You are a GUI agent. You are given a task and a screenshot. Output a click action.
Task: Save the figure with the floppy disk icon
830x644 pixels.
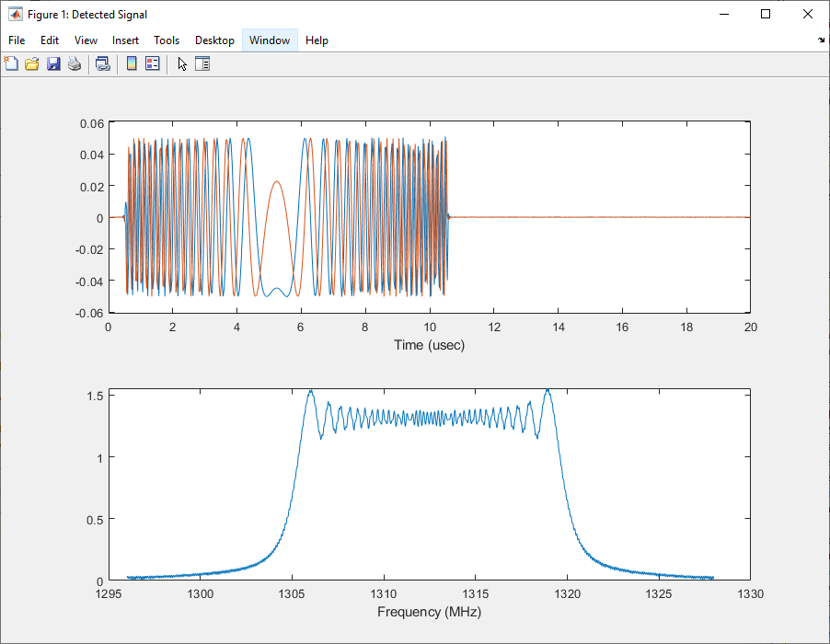(53, 63)
